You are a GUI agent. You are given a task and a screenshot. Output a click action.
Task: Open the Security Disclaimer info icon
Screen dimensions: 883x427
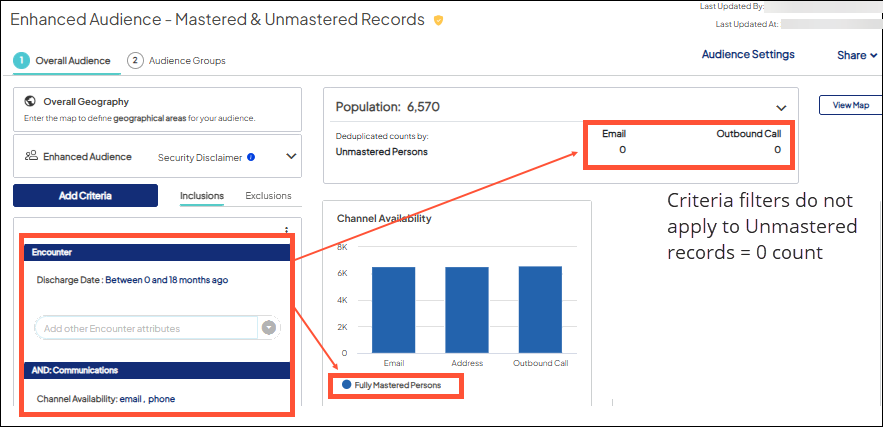point(250,157)
